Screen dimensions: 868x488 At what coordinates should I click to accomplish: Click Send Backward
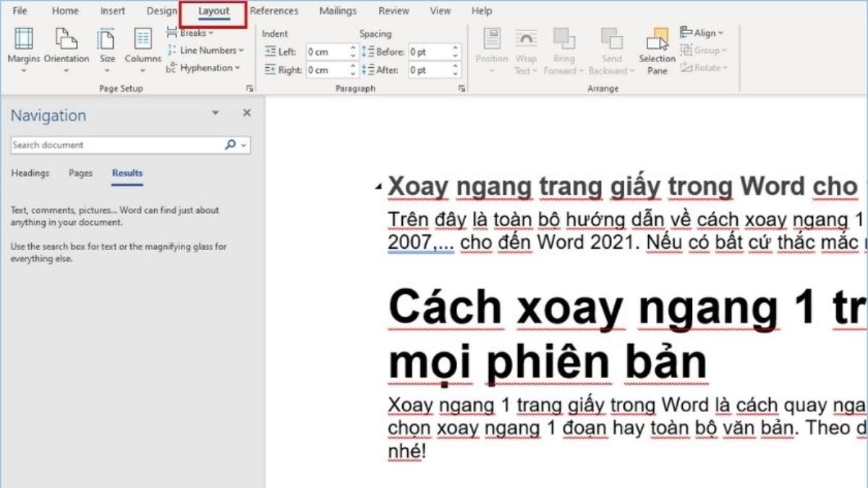(611, 49)
